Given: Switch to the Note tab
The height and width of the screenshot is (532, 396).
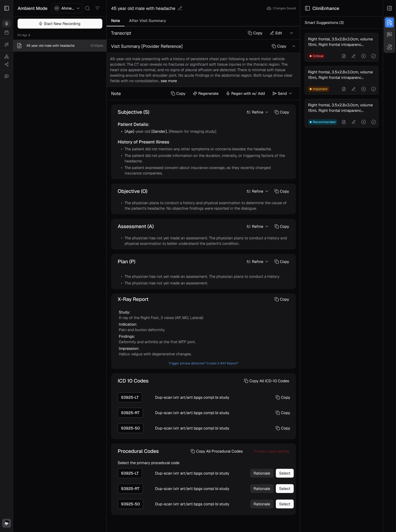Looking at the screenshot, I should pos(116,21).
